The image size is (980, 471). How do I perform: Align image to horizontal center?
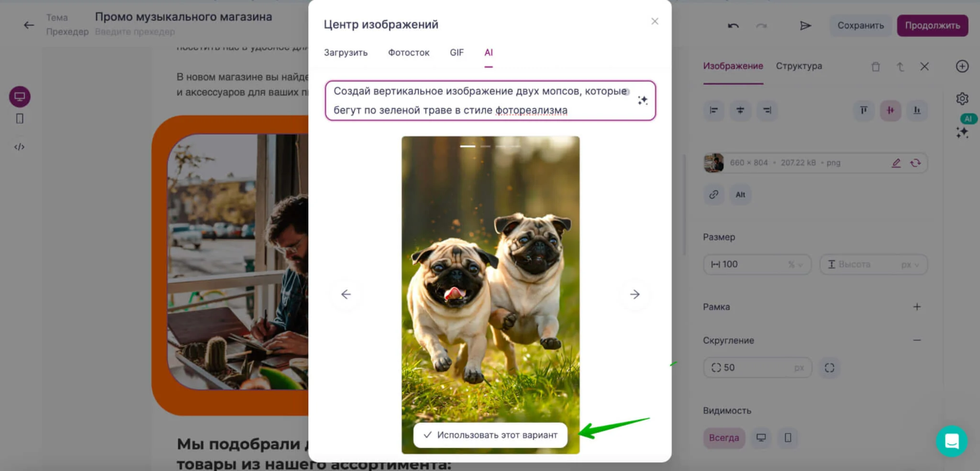(x=740, y=111)
